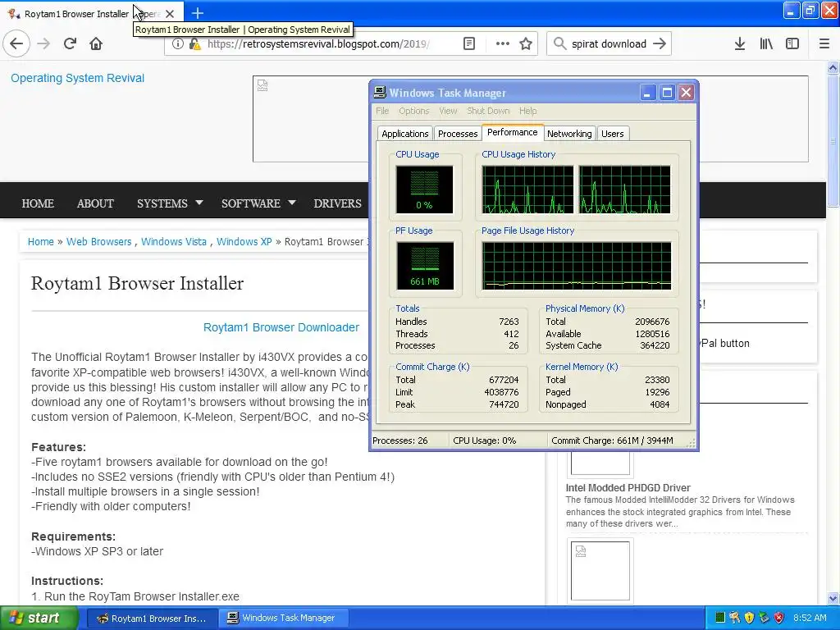Click the Page File Usage History graph
840x630 pixels.
[577, 265]
